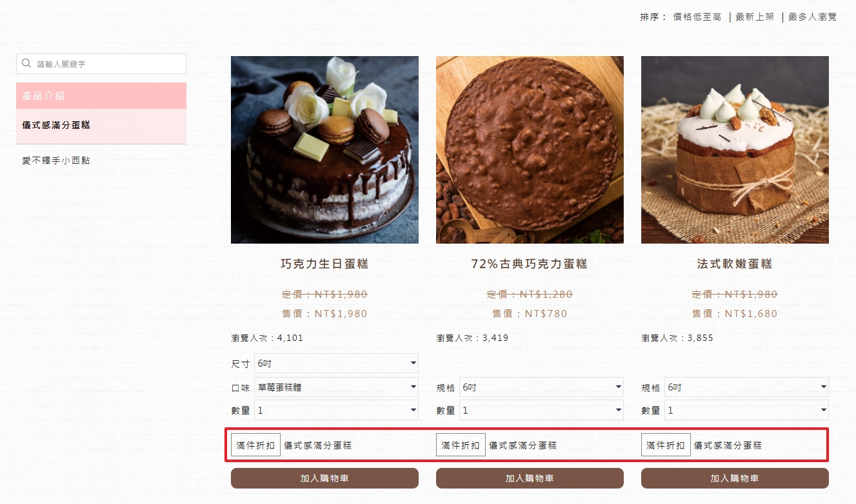
Task: Add 72%古典巧克力蛋糕 to cart
Action: pyautogui.click(x=530, y=478)
